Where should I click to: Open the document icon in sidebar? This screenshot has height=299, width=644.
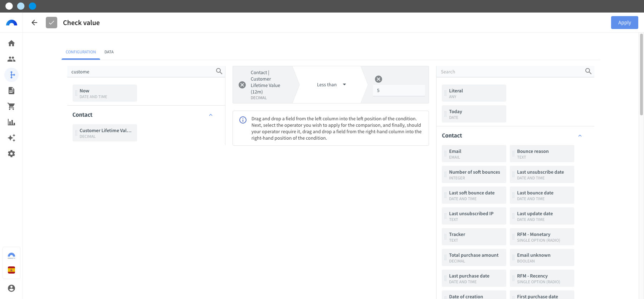pos(11,91)
